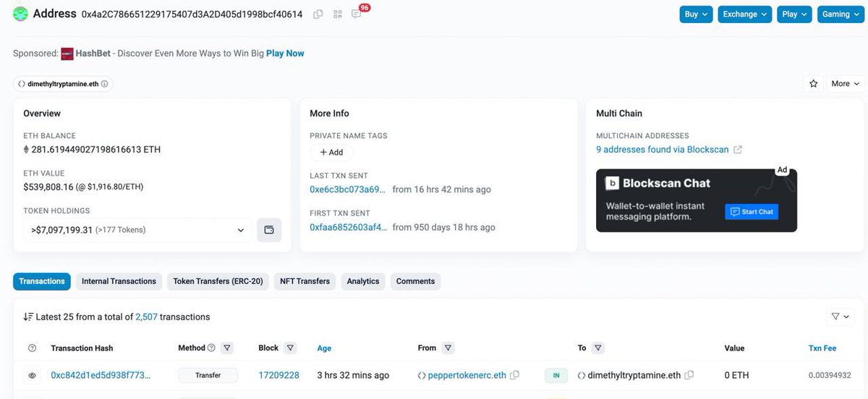Toggle Age column to date-time format
The width and height of the screenshot is (868, 399).
(324, 348)
